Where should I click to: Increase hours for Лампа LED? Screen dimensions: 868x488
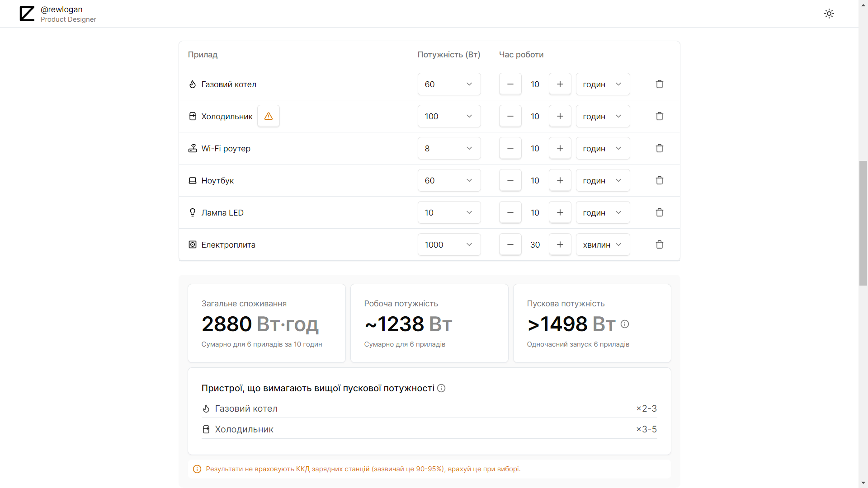(x=560, y=213)
